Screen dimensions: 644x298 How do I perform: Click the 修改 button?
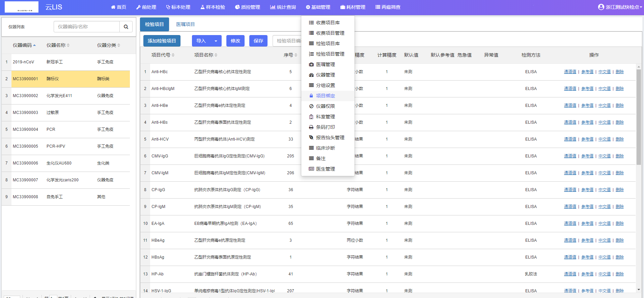coord(235,41)
